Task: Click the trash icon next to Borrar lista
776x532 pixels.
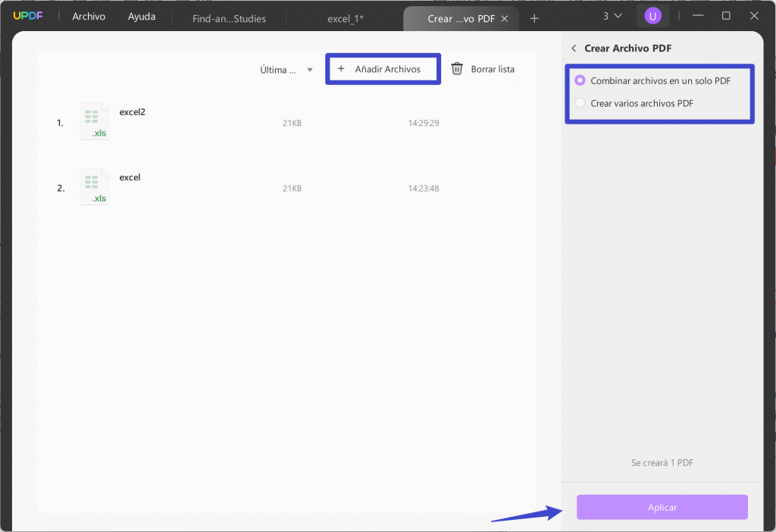Action: click(457, 68)
